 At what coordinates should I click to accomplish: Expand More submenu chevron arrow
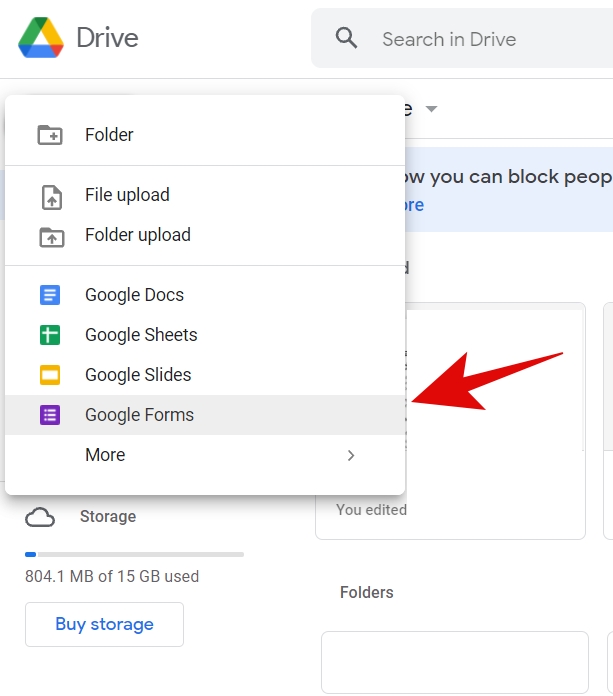point(351,455)
